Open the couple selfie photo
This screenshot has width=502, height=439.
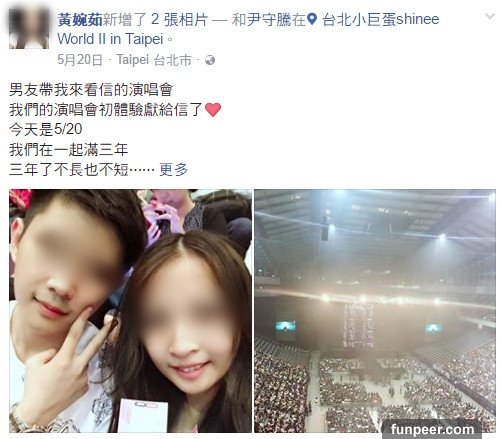click(x=130, y=311)
